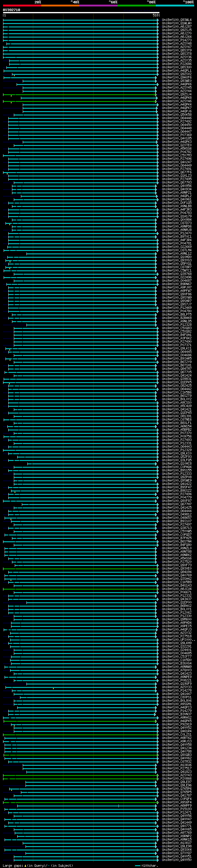Click the 518 end-position label

pyautogui.click(x=155, y=15)
